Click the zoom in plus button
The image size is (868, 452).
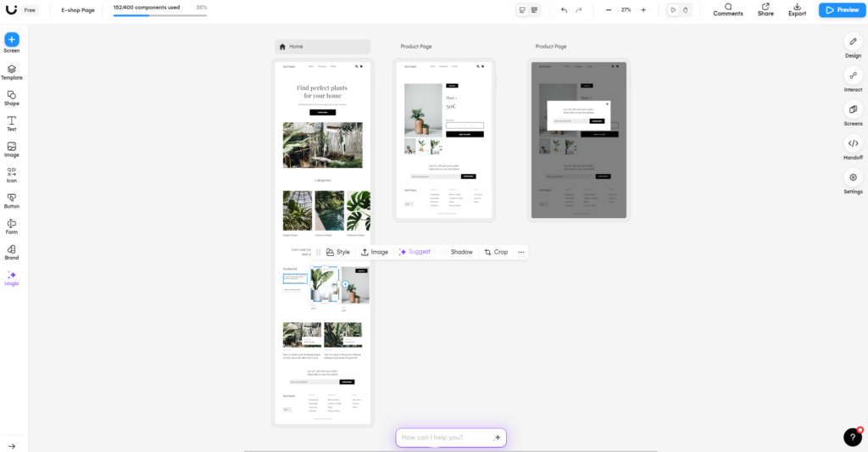(x=643, y=10)
